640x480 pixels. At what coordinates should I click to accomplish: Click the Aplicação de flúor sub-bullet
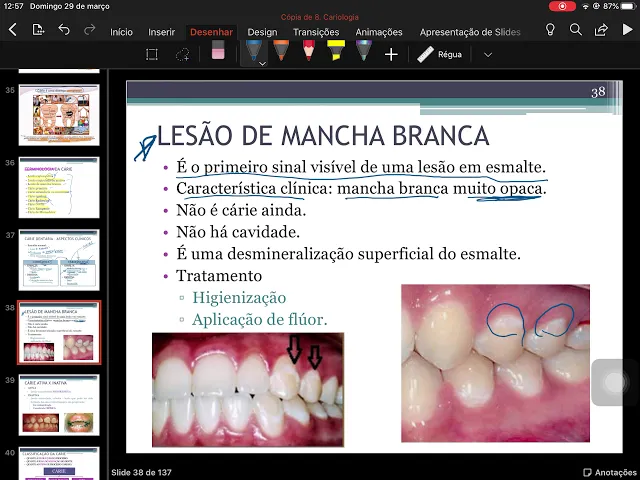point(260,320)
